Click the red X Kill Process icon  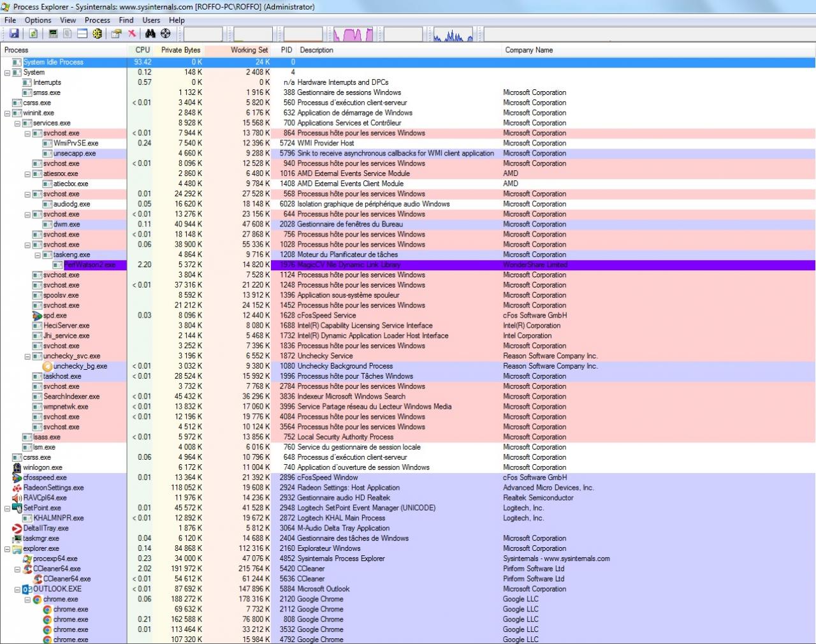pyautogui.click(x=132, y=33)
